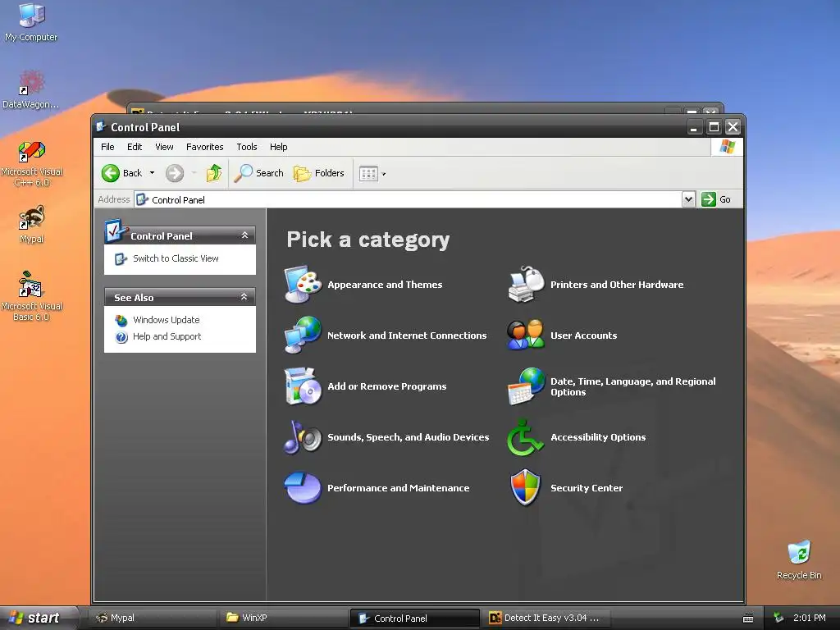840x630 pixels.
Task: Click the Performance and Maintenance pie icon
Action: pyautogui.click(x=303, y=488)
